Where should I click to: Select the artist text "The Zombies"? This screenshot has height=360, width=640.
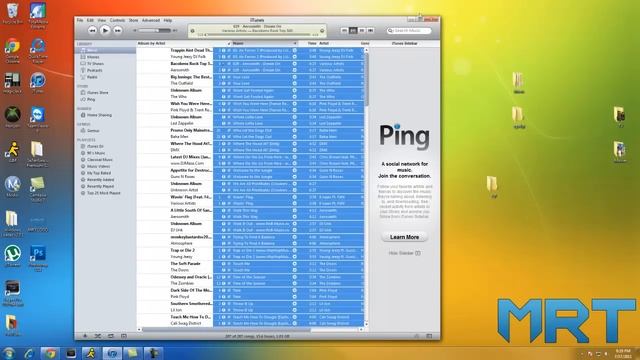tap(182, 283)
